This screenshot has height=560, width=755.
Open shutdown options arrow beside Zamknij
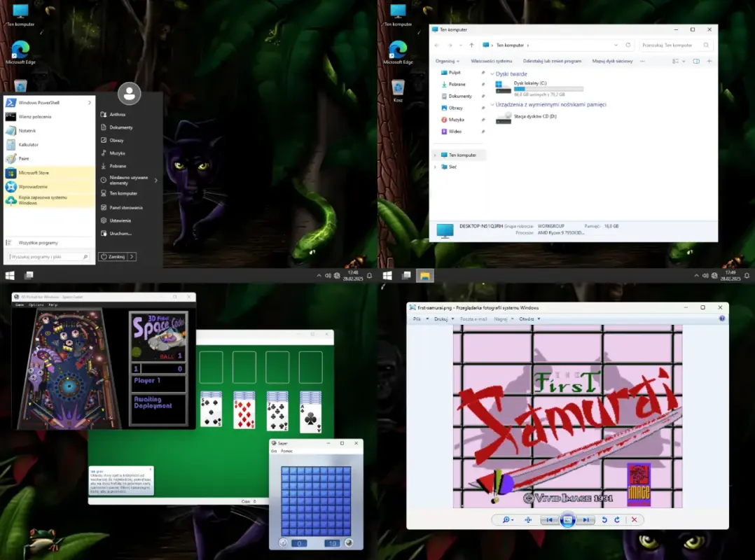tap(132, 257)
